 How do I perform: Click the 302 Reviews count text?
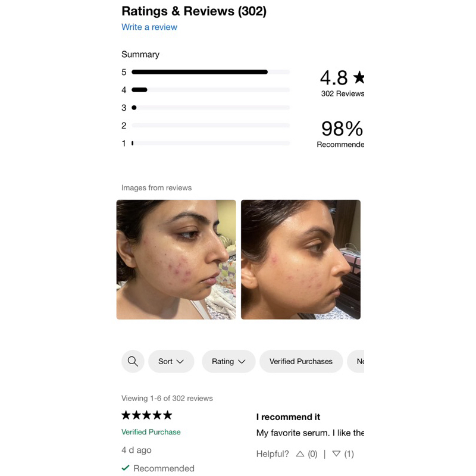pos(342,93)
